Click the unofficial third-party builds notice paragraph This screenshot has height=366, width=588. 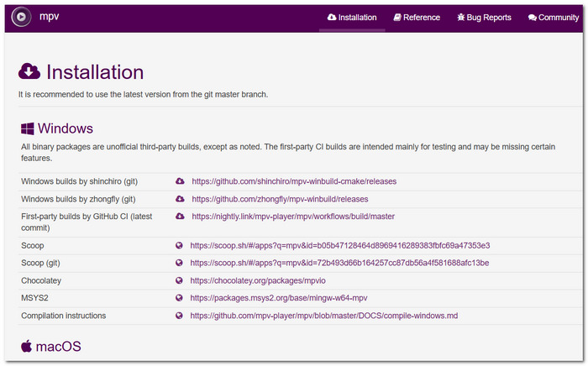[x=288, y=152]
